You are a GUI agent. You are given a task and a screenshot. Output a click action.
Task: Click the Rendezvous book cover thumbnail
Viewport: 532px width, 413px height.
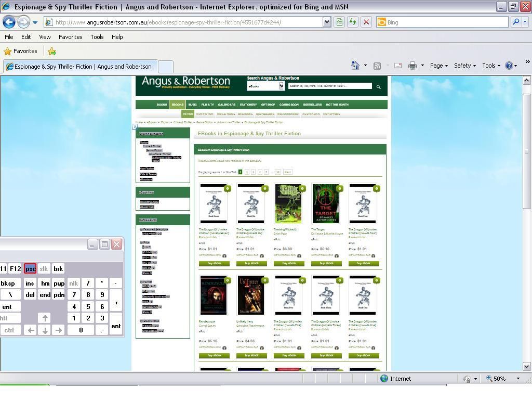pos(214,295)
